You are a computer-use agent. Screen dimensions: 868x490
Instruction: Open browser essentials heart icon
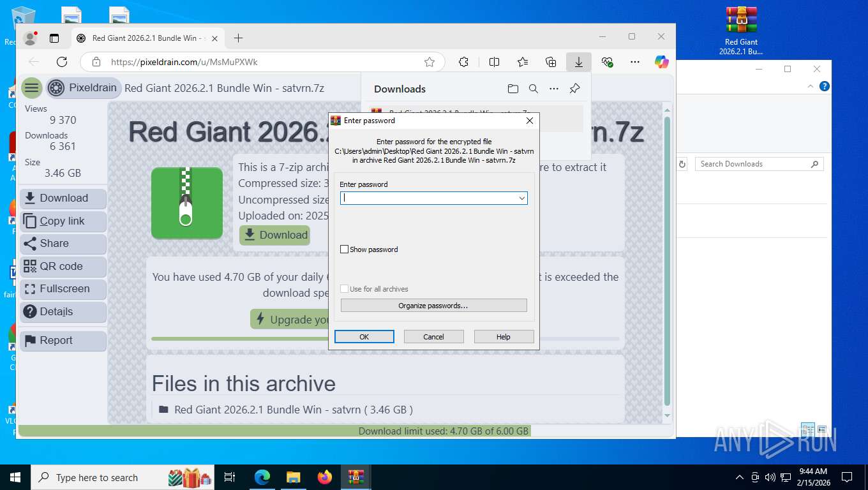607,62
